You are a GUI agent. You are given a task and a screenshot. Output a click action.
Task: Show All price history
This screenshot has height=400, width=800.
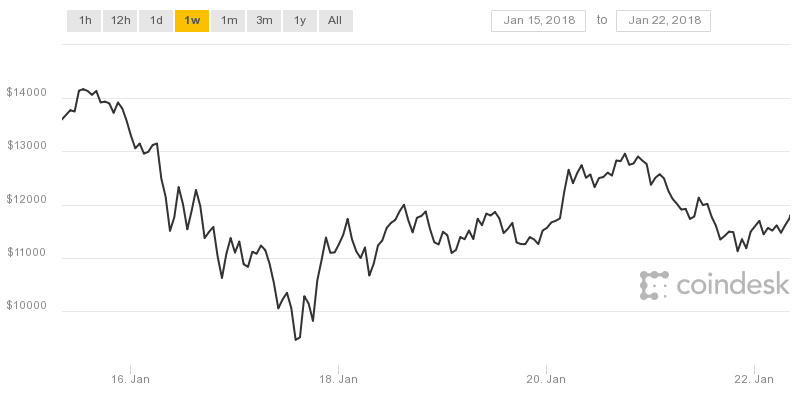coord(335,20)
